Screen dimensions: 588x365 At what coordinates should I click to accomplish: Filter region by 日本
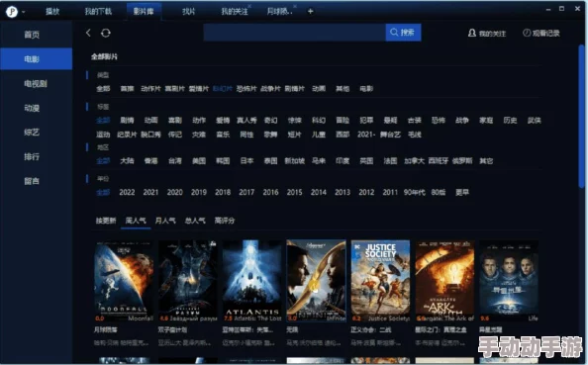coord(246,161)
